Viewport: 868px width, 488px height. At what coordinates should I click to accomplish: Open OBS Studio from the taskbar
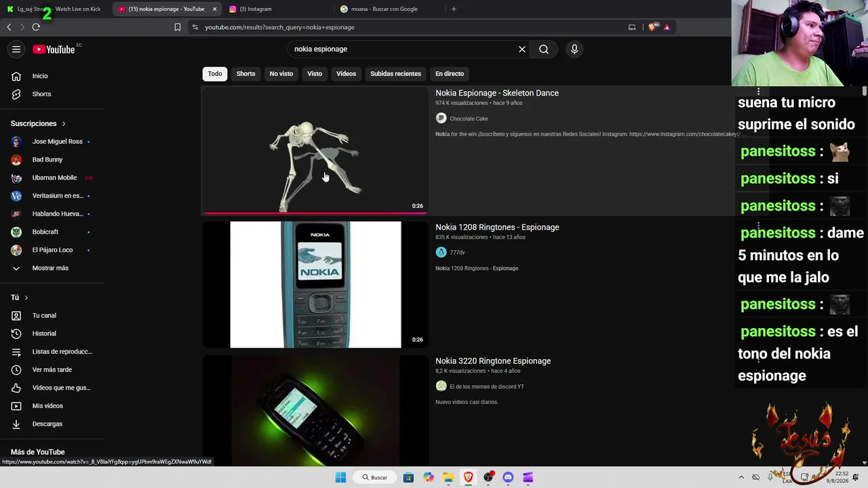coord(488,477)
